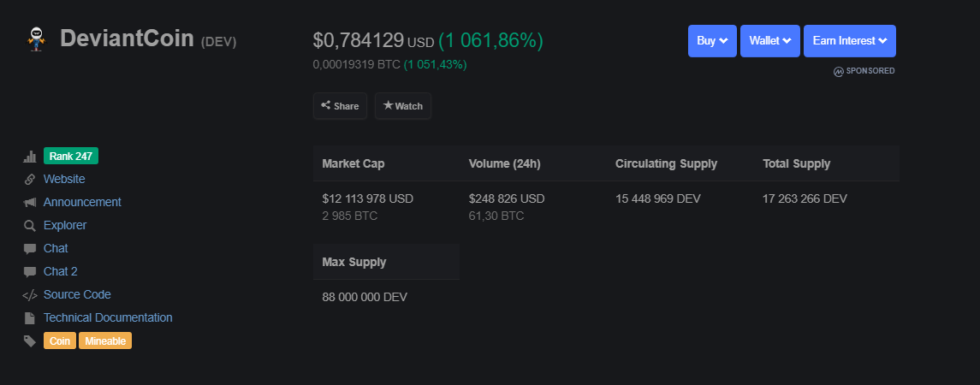Viewport: 980px width, 385px height.
Task: Expand the Earn Interest dropdown
Action: coord(849,41)
